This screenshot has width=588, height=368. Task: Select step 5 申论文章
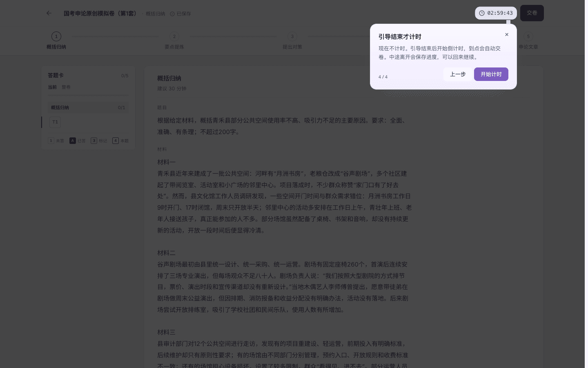[x=528, y=41]
